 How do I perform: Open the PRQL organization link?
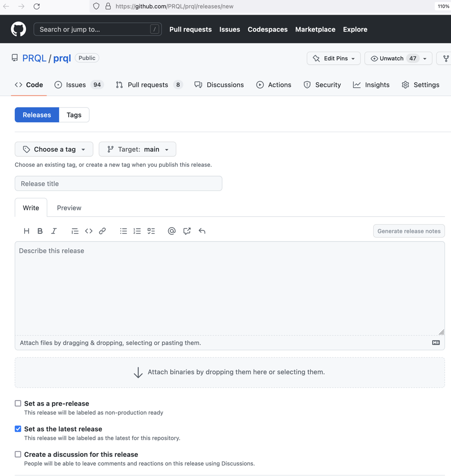[34, 58]
